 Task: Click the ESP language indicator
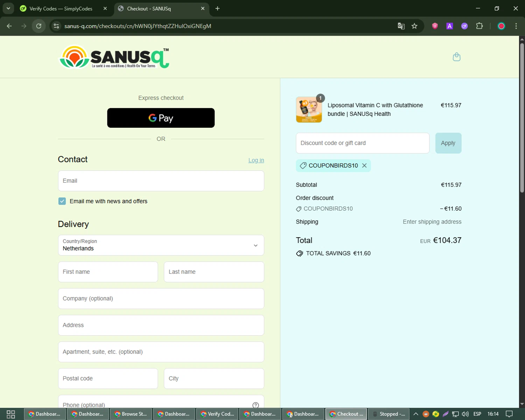click(x=477, y=414)
